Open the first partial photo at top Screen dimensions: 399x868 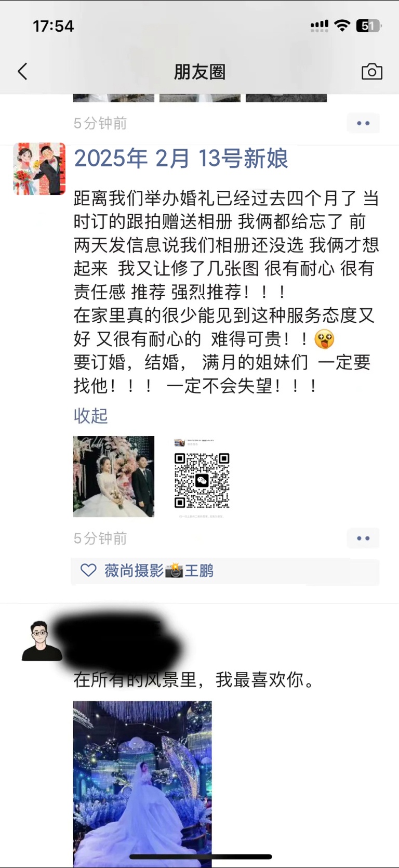[114, 98]
